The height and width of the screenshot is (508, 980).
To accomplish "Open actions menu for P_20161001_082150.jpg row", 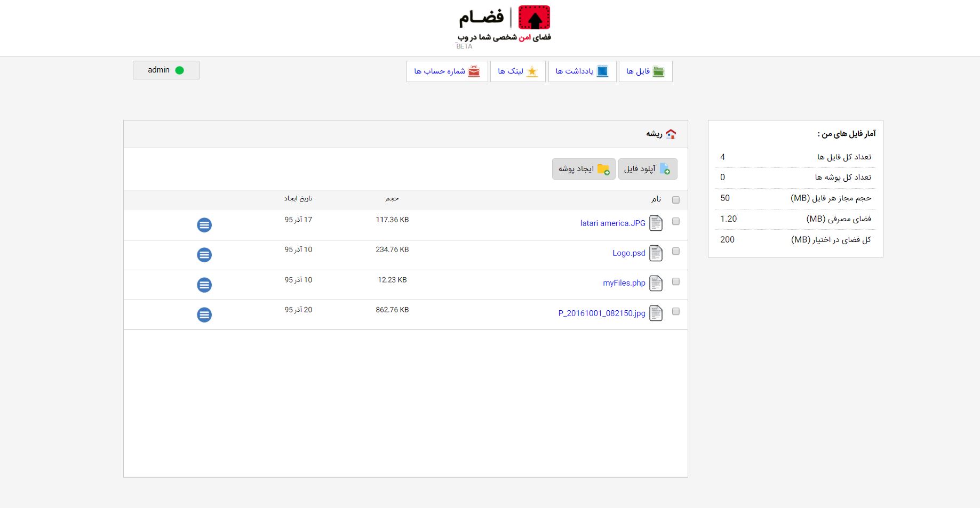I will point(204,315).
